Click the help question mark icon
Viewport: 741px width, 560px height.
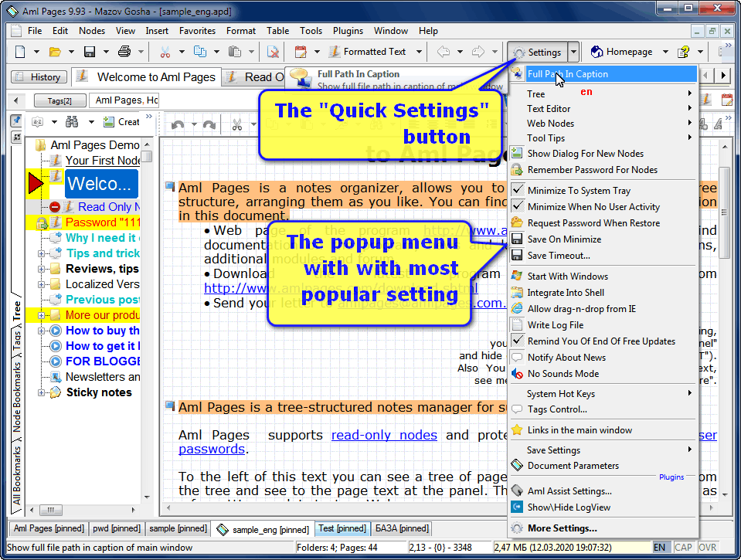coord(683,52)
